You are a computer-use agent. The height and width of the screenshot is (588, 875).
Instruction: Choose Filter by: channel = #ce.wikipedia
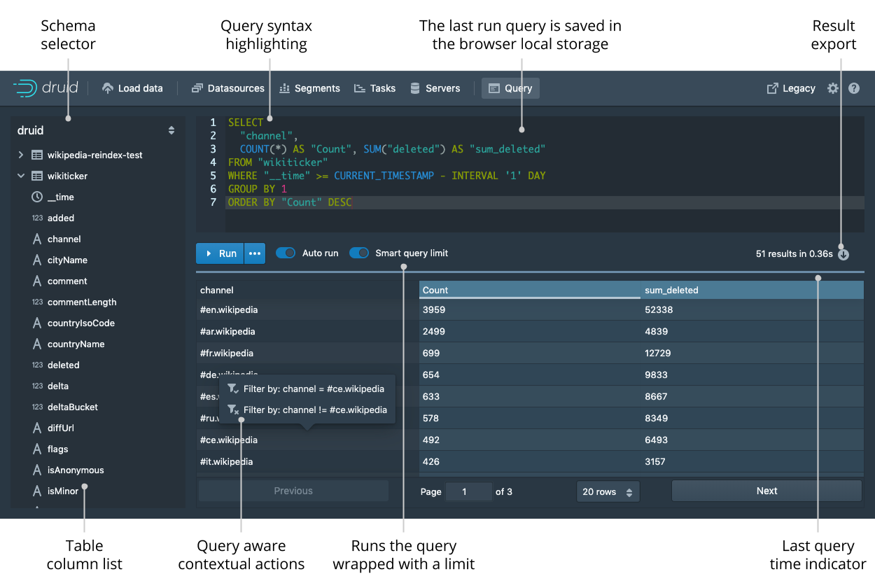[x=307, y=388]
